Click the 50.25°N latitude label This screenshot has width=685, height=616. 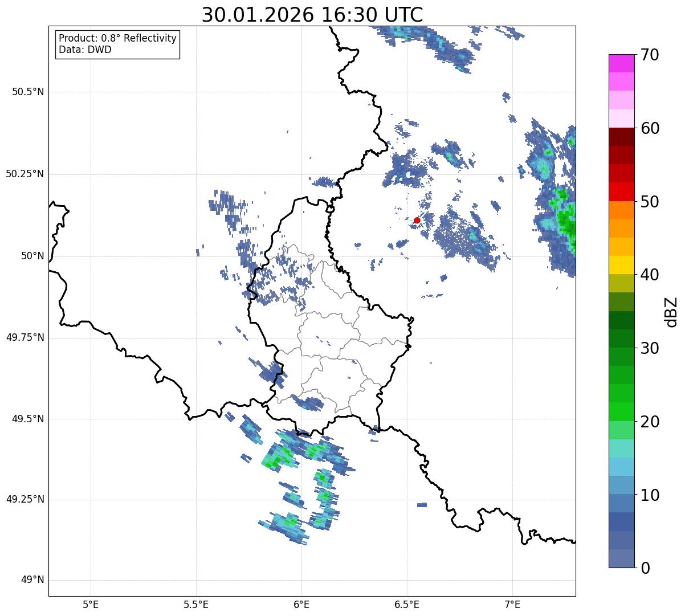25,174
